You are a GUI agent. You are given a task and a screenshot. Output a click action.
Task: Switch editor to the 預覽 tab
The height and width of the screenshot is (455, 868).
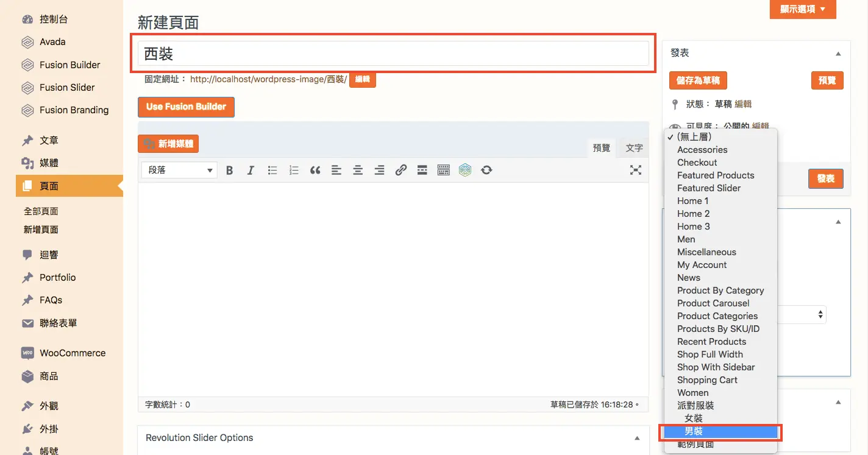pos(602,148)
